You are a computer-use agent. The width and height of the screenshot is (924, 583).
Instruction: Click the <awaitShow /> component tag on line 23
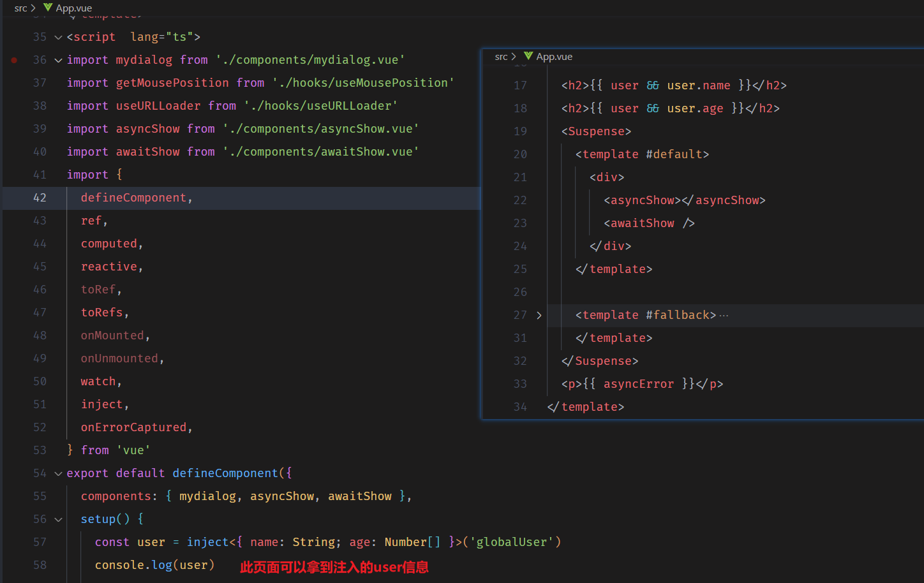point(649,223)
